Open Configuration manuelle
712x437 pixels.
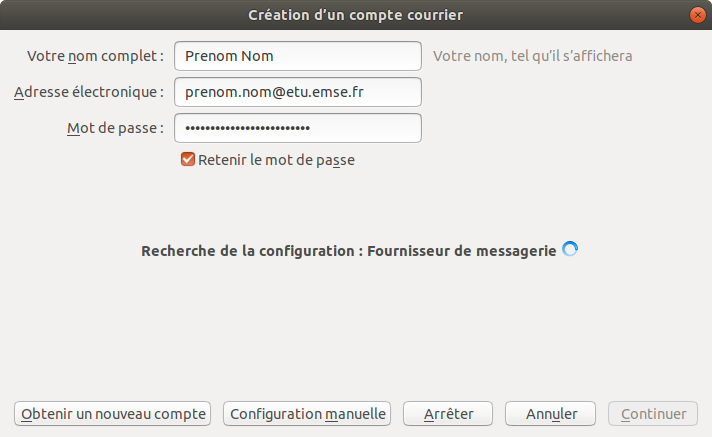click(x=307, y=413)
